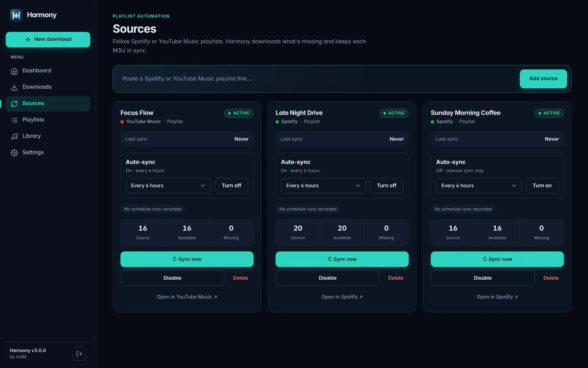
Task: Click the Settings gear icon
Action: click(x=14, y=153)
